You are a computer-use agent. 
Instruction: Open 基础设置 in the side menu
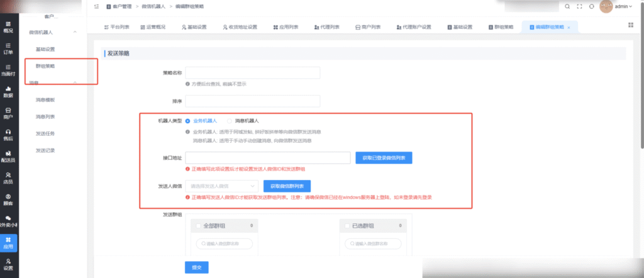45,49
